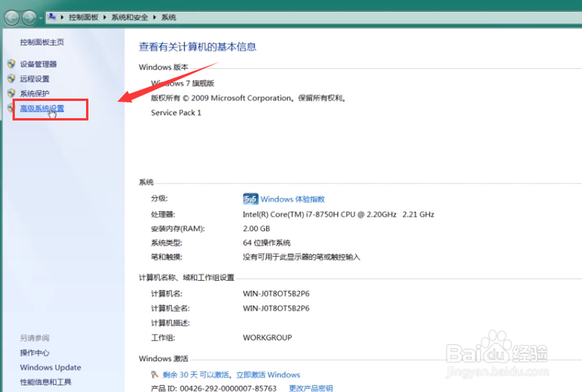Viewport: 582px width, 392px height.
Task: Click the 查看有关计算机的基本信息 heading
Action: (197, 47)
